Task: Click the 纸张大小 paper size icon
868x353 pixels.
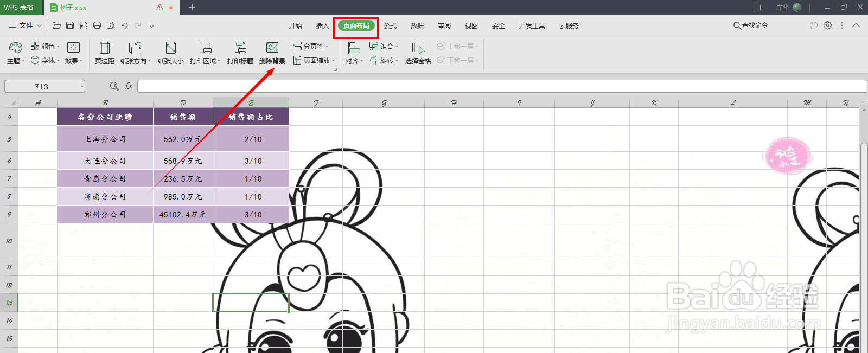Action: tap(171, 48)
